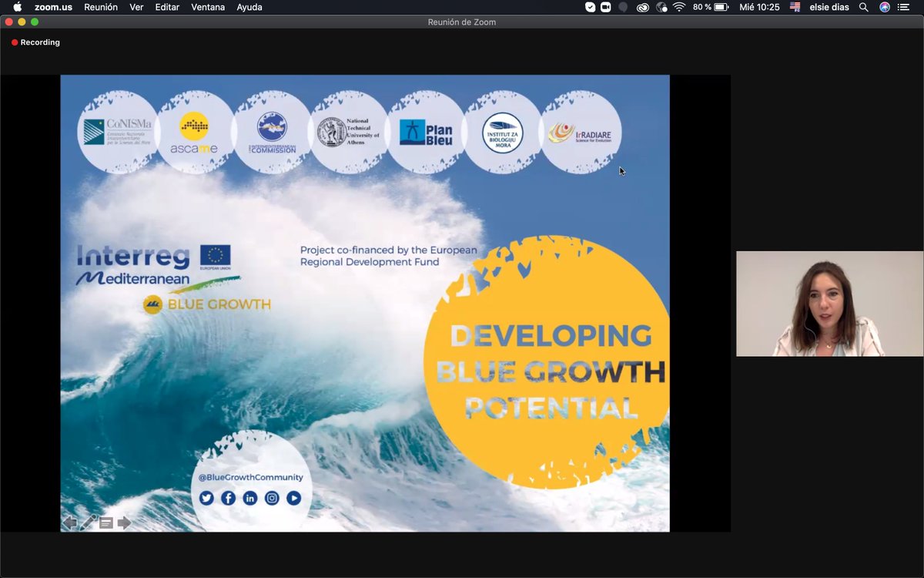Click the ascame logo
Image resolution: width=924 pixels, height=578 pixels.
click(x=194, y=133)
